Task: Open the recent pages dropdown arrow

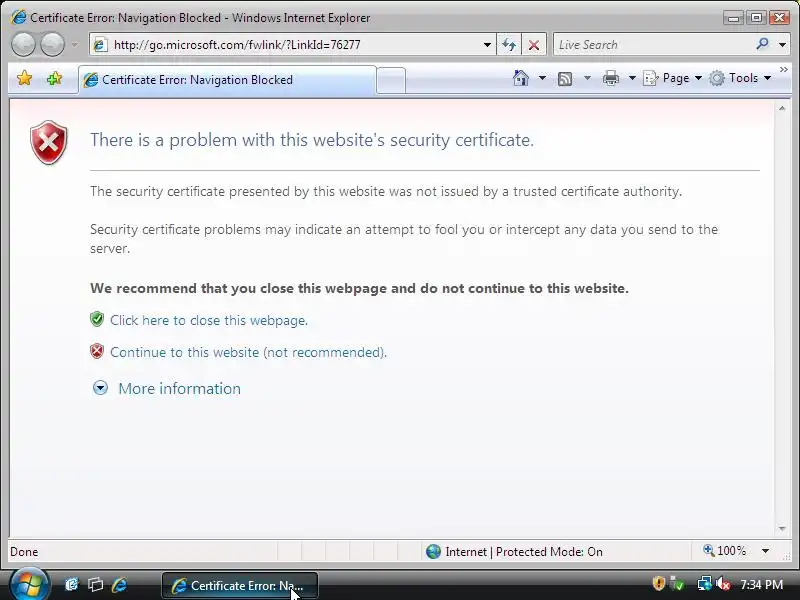Action: pos(75,45)
